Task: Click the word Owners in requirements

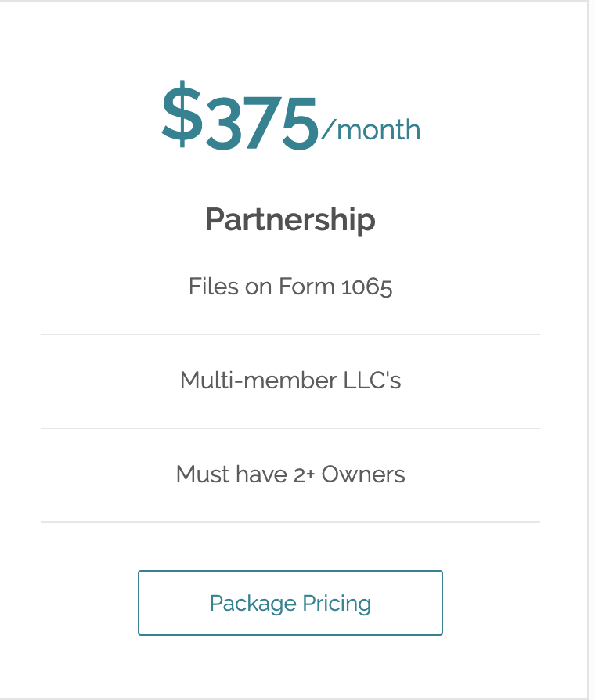Action: 363,474
